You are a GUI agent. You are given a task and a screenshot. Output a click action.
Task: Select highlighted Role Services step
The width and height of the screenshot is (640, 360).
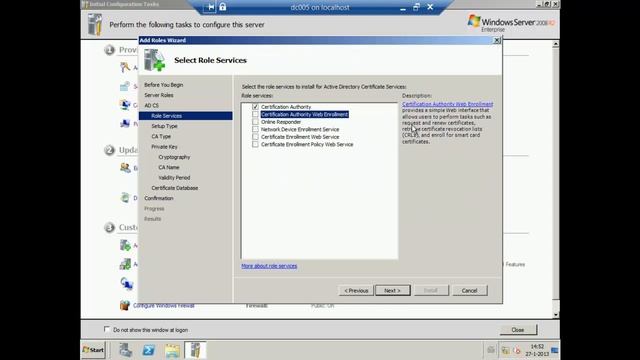[185, 116]
